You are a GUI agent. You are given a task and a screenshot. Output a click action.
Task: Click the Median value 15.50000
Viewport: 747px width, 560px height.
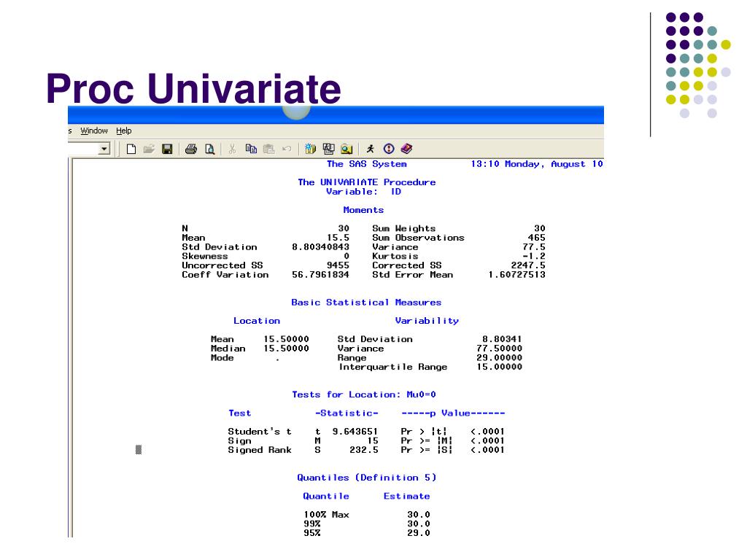pos(286,349)
